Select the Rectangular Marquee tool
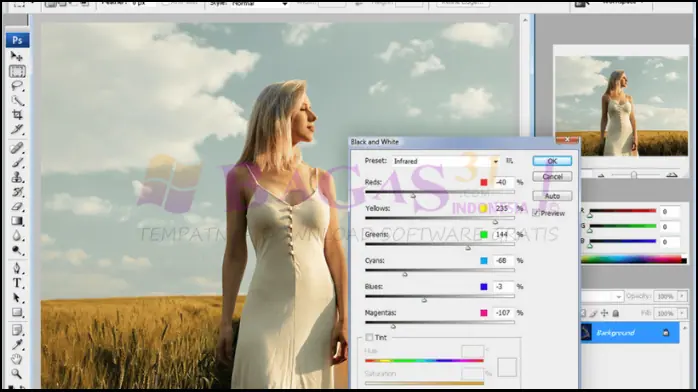 click(17, 71)
